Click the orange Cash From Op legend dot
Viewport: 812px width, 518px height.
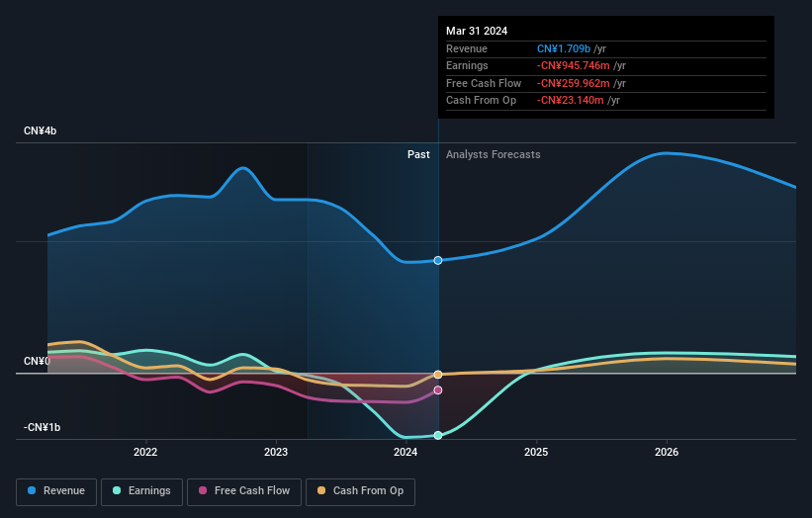point(321,490)
